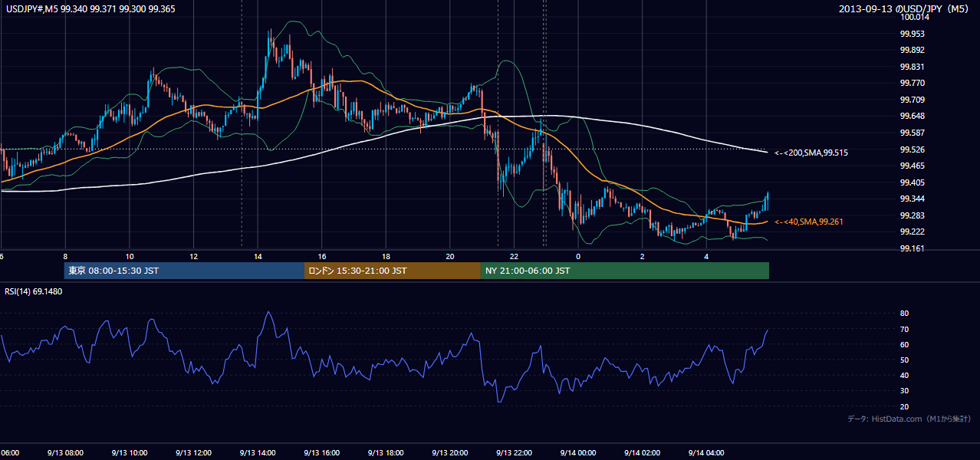Click the RSI axis level 20
The image size is (980, 460).
tap(904, 406)
